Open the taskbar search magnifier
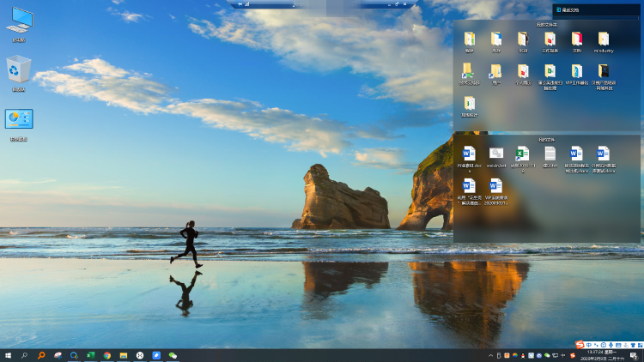 [x=24, y=355]
